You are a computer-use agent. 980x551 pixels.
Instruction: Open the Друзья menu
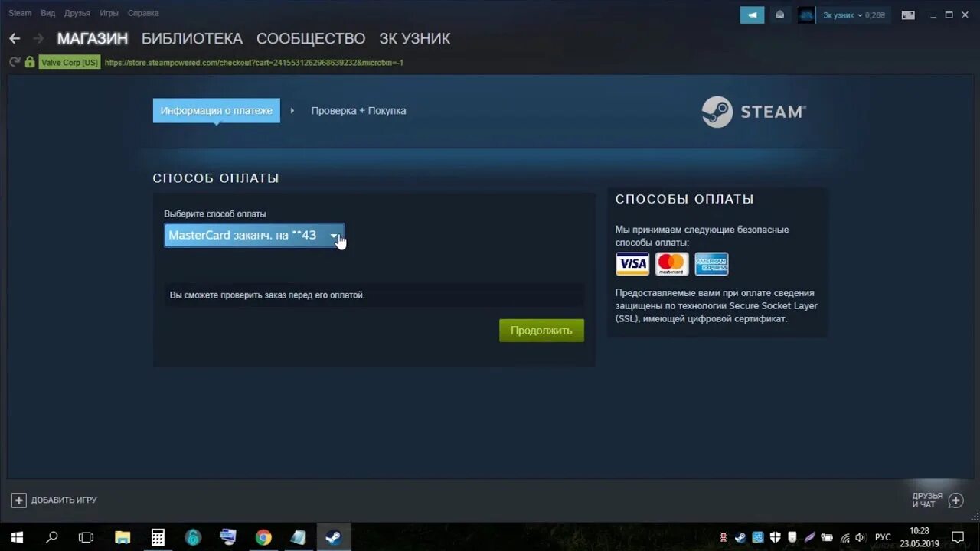pyautogui.click(x=77, y=13)
